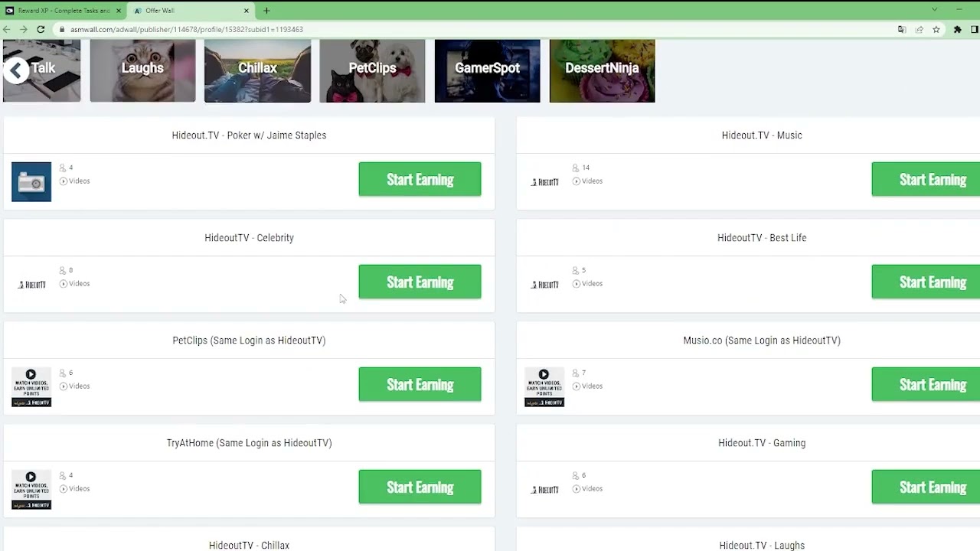The image size is (980, 551).
Task: Open the DessertNinja category thumbnail
Action: point(602,70)
